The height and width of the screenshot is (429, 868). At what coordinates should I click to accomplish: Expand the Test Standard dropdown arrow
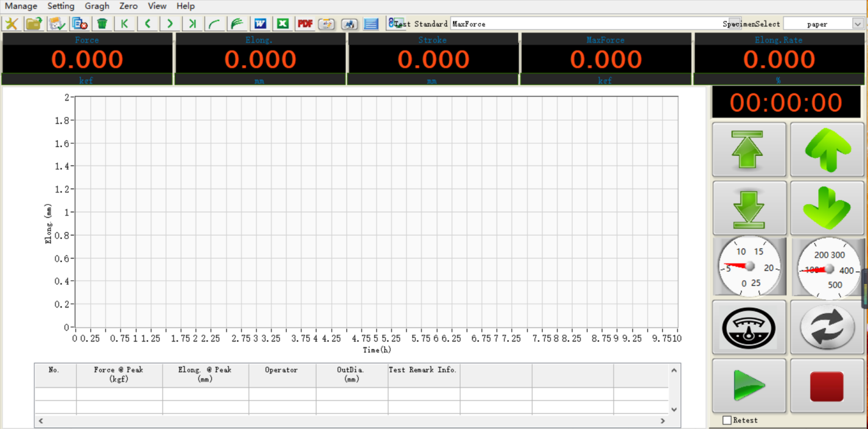735,24
